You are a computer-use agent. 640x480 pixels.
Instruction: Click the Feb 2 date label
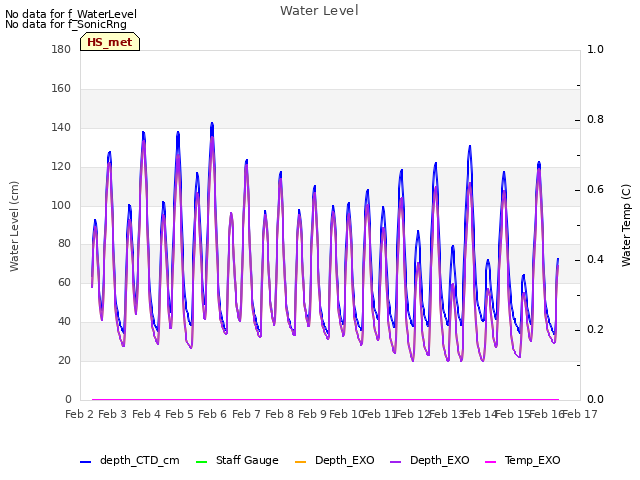tap(80, 414)
